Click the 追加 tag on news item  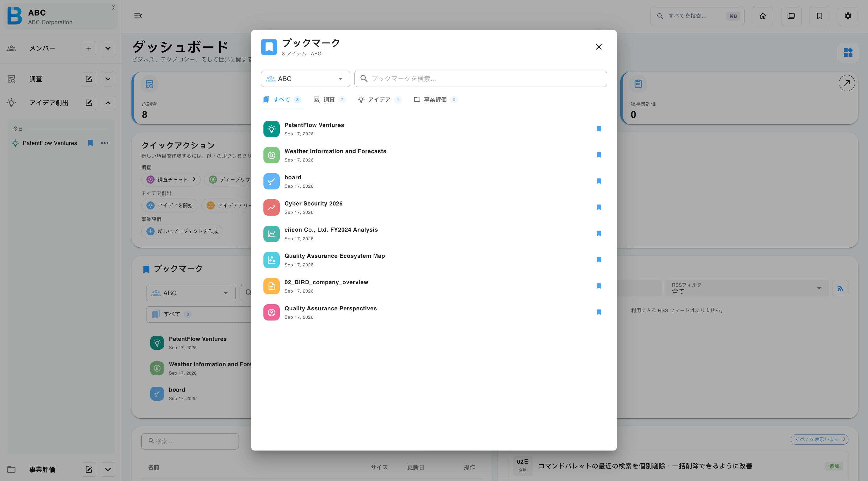834,466
